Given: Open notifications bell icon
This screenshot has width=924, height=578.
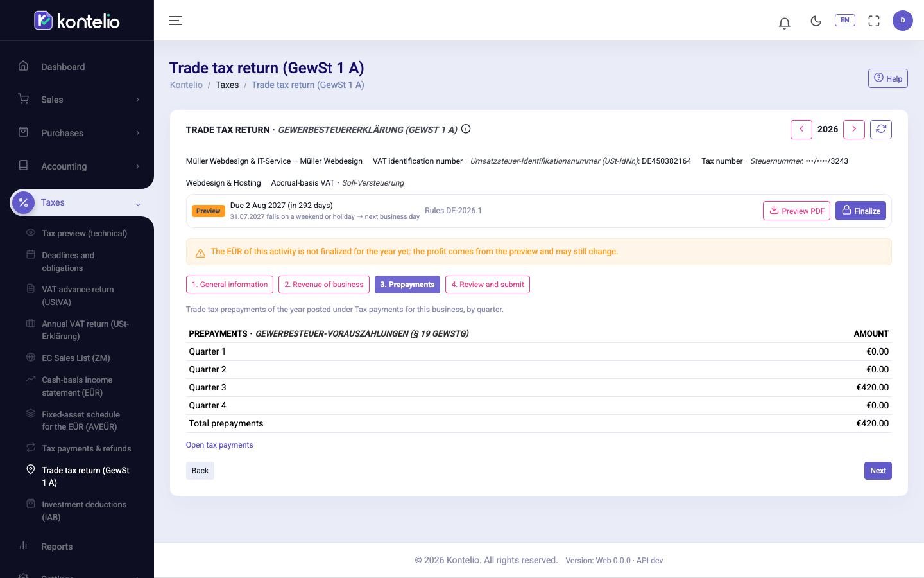Looking at the screenshot, I should [784, 22].
